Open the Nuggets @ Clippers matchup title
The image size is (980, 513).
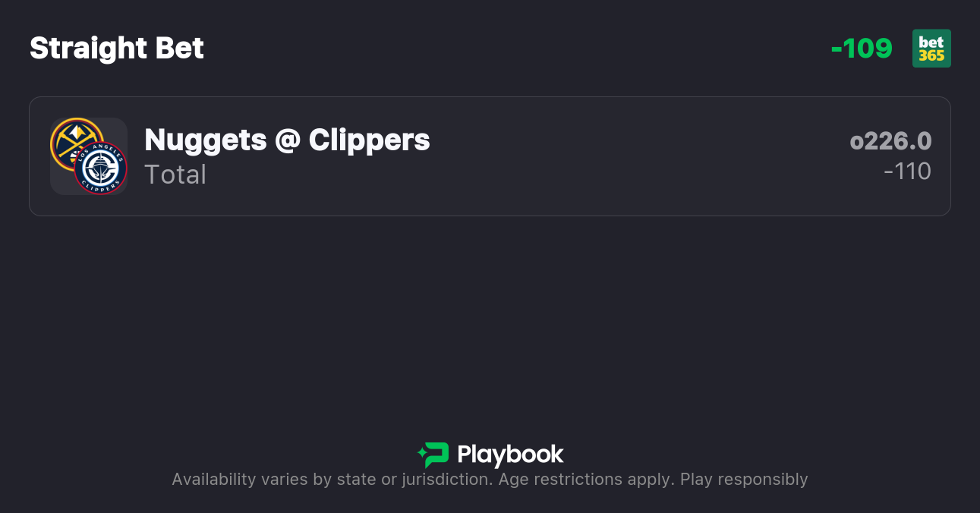[x=287, y=140]
